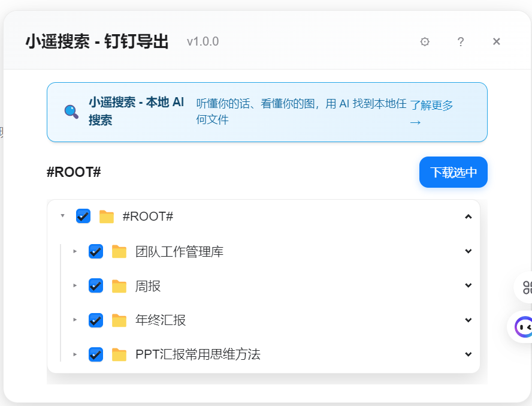Screen dimensions: 532x406
Task: Click the #ROOT# folder icon
Action: pos(107,216)
